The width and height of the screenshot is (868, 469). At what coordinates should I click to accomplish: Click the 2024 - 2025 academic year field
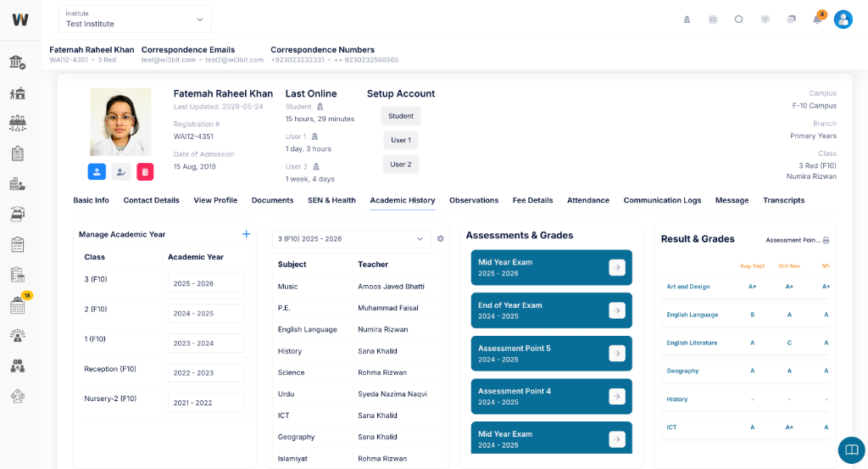[x=206, y=314]
